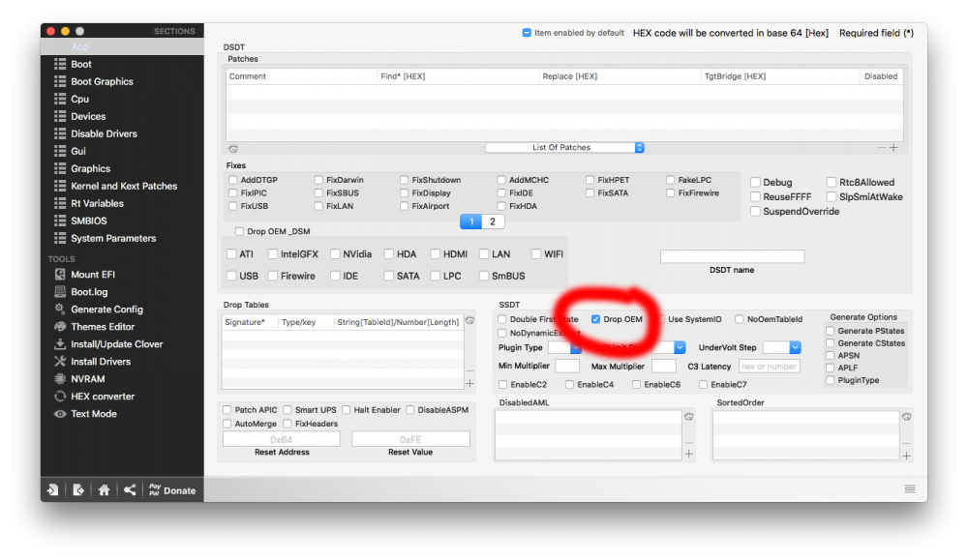Open the UnderVolt Step dropdown

click(781, 347)
